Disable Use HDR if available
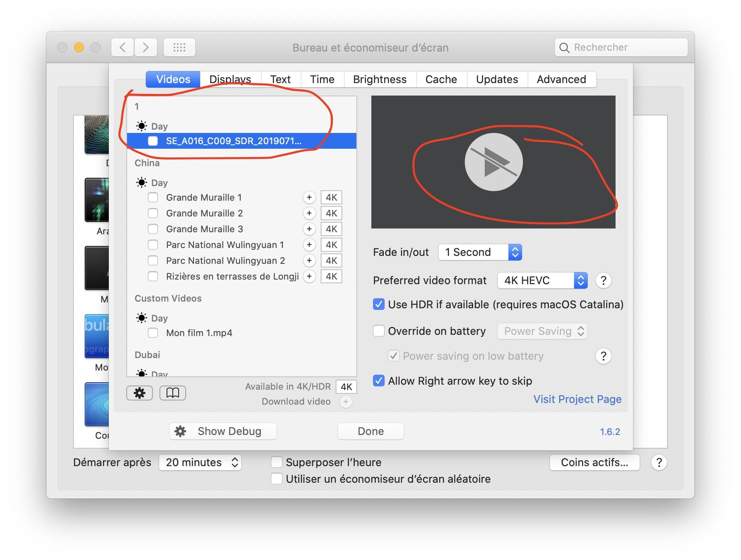 [378, 305]
